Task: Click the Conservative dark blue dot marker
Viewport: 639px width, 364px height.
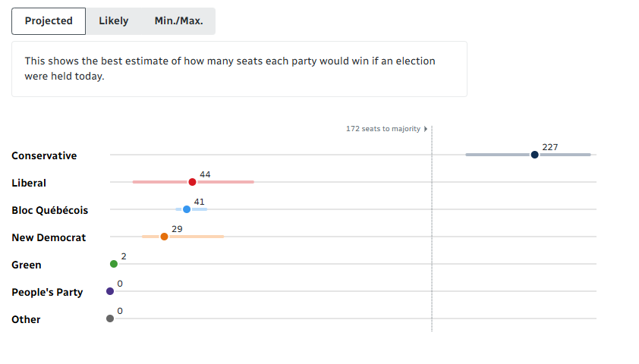Action: tap(535, 155)
